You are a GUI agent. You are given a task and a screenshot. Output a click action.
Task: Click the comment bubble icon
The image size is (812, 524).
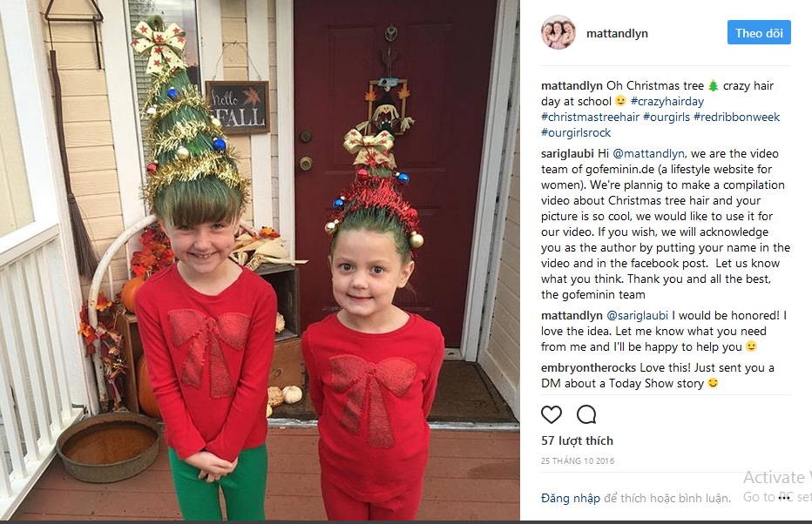pyautogui.click(x=586, y=414)
